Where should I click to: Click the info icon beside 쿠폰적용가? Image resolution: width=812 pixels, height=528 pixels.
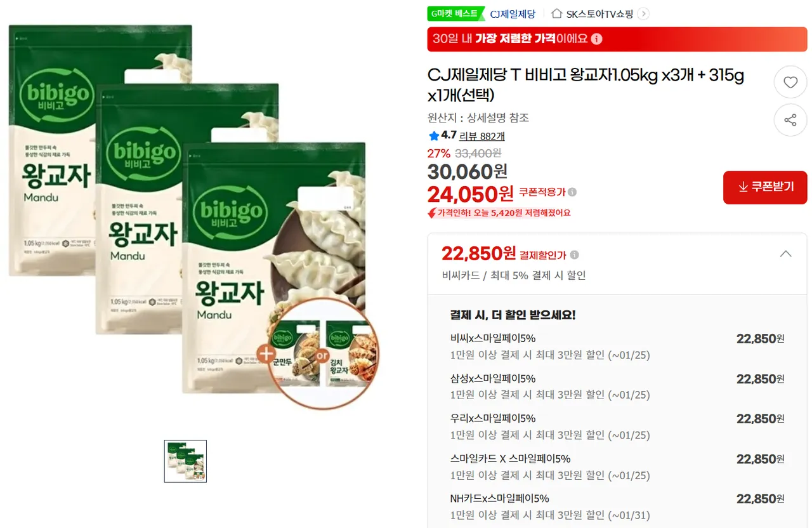(572, 192)
